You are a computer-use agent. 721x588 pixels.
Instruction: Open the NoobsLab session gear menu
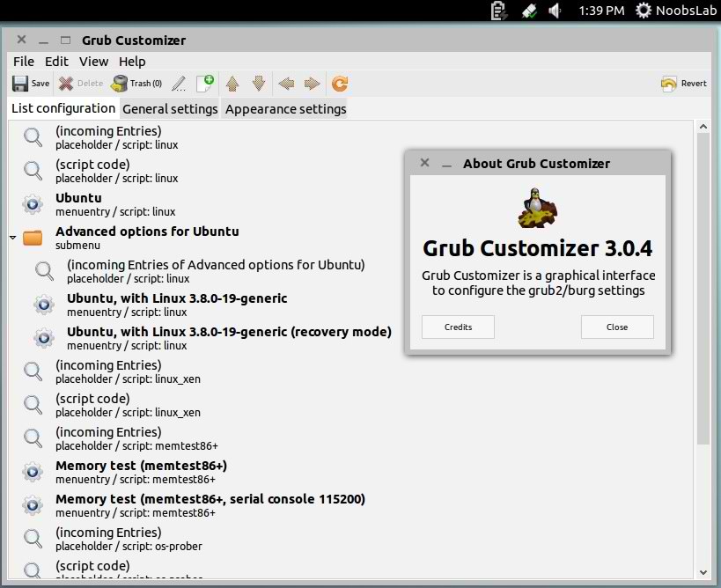pyautogui.click(x=676, y=11)
